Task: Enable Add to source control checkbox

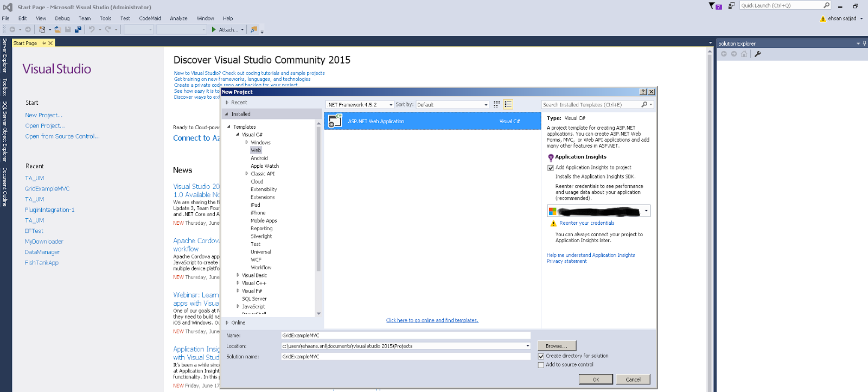Action: tap(541, 365)
